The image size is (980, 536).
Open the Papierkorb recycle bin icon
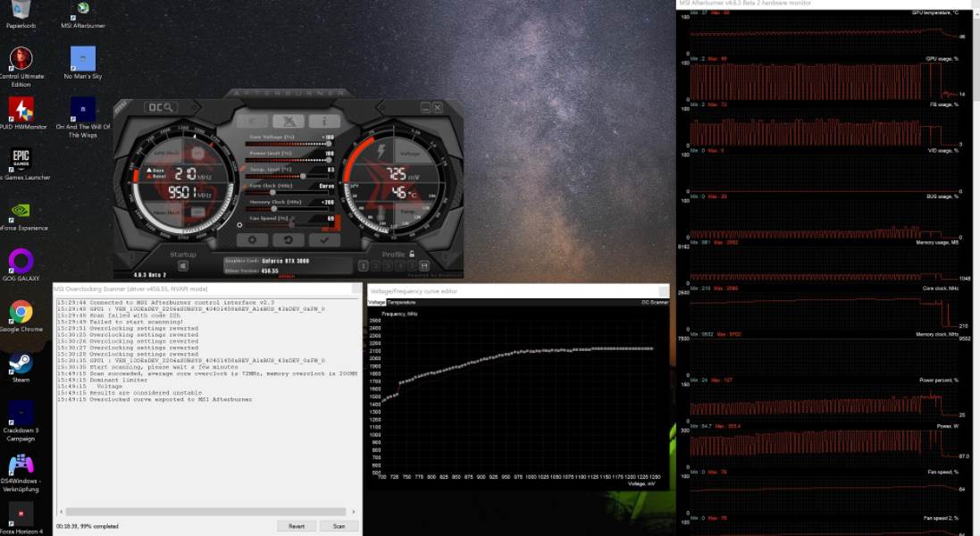tap(21, 14)
